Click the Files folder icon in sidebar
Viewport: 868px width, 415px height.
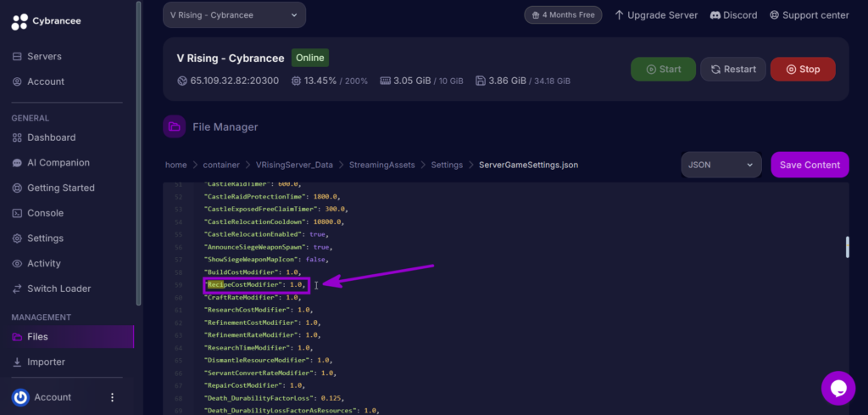click(17, 337)
